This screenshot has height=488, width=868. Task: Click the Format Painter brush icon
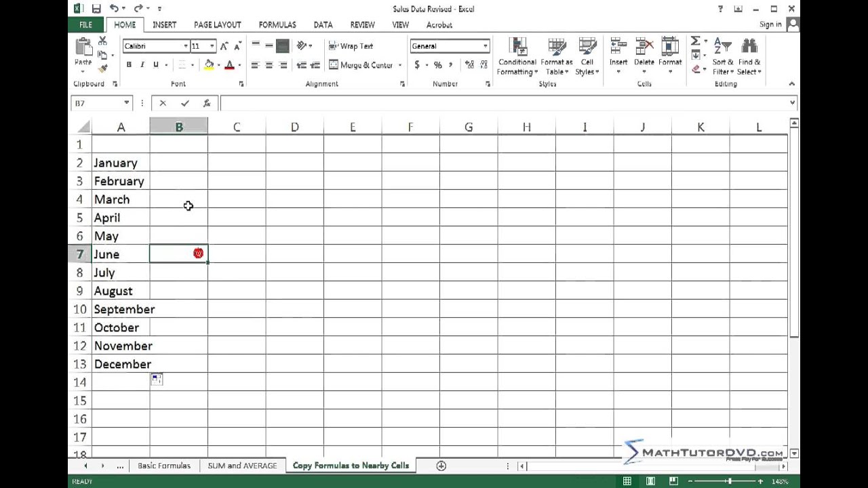pos(102,68)
